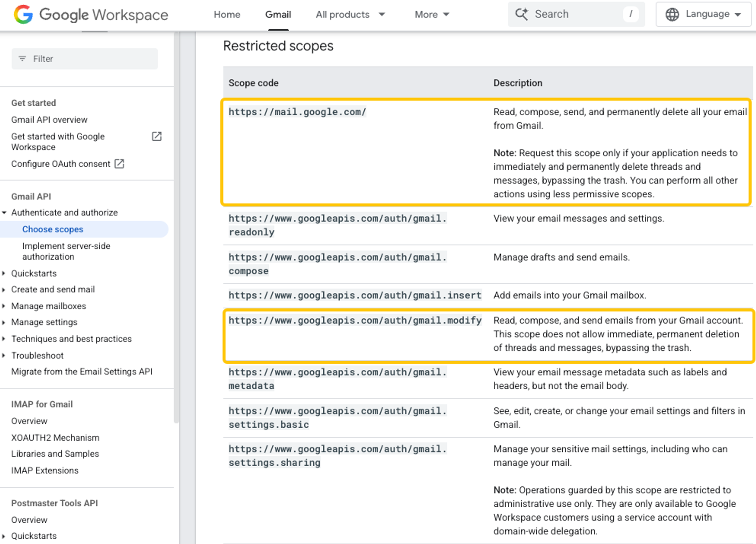Image resolution: width=756 pixels, height=544 pixels.
Task: Open XOAUTH2 Mechanism page
Action: click(x=55, y=438)
